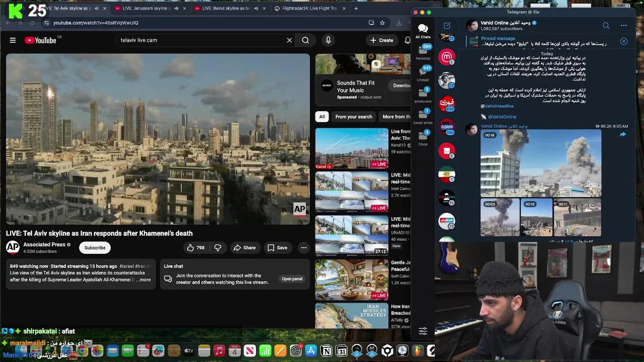644x362 pixels.
Task: Mute the Beirut skyline tab audio
Action: coord(256,9)
